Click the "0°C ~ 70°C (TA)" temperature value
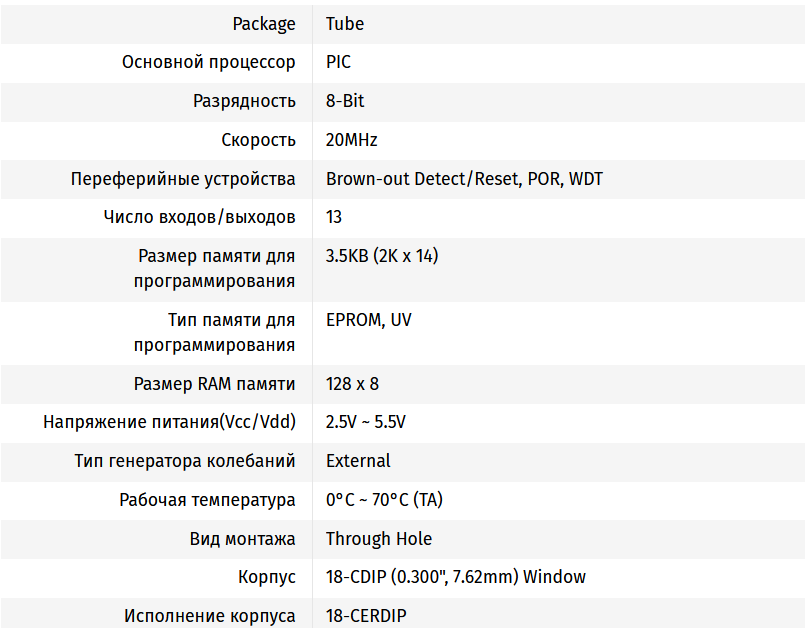The image size is (805, 628). pos(384,500)
